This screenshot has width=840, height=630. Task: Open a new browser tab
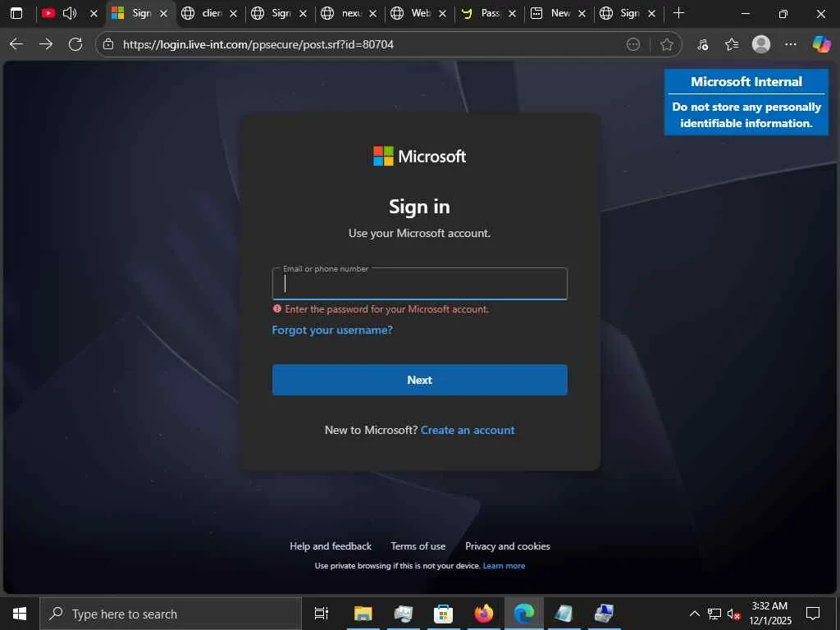(678, 13)
